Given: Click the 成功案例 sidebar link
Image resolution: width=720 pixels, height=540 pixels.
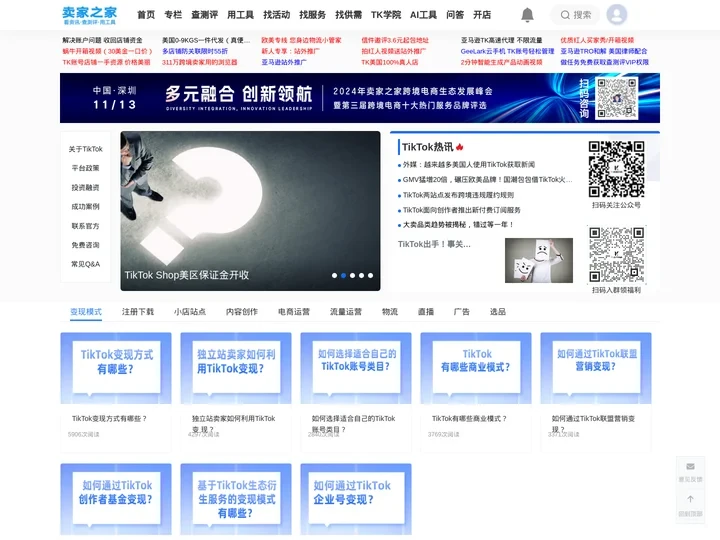Looking at the screenshot, I should pos(85,207).
